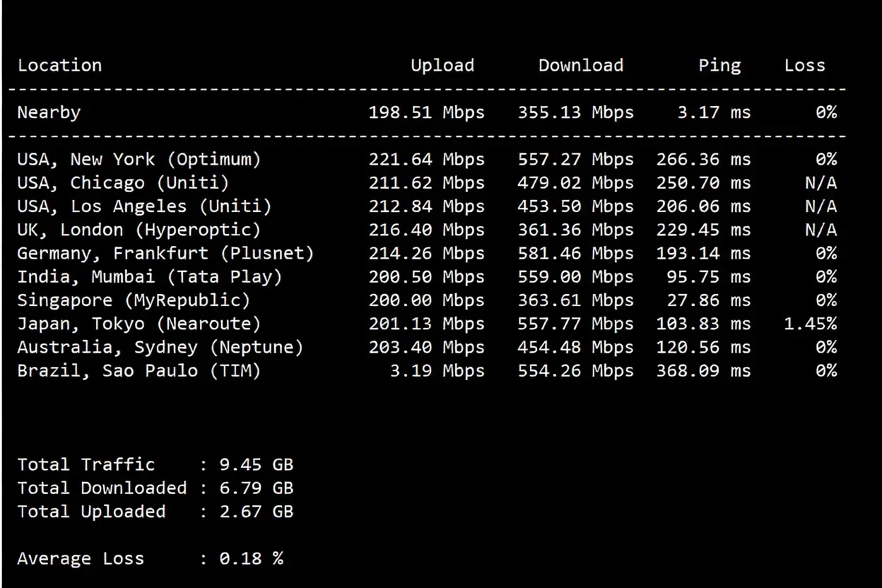The image size is (882, 588).
Task: Click 'USA, Los Angeles (Uniti)' row label
Action: (x=145, y=206)
